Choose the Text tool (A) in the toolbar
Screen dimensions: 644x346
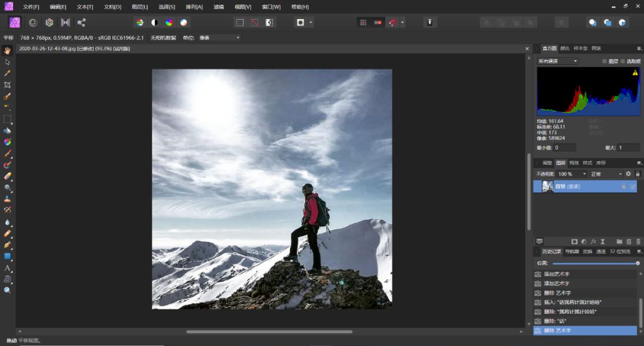click(x=7, y=268)
